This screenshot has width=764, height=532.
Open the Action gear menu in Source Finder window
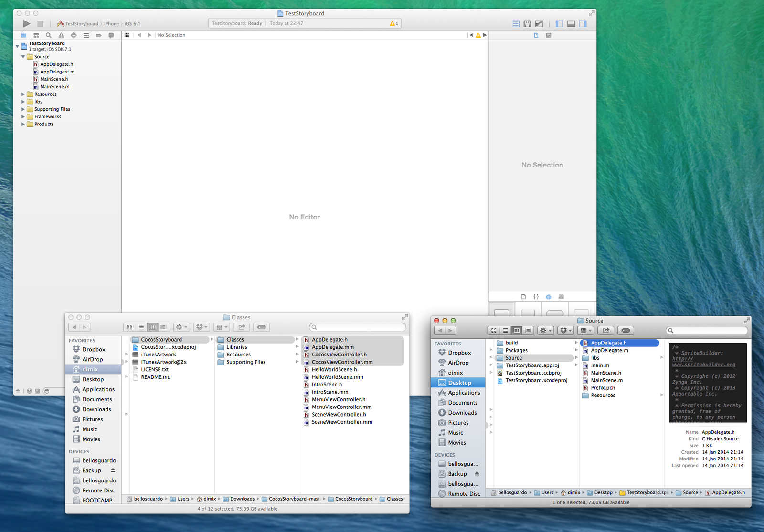545,330
